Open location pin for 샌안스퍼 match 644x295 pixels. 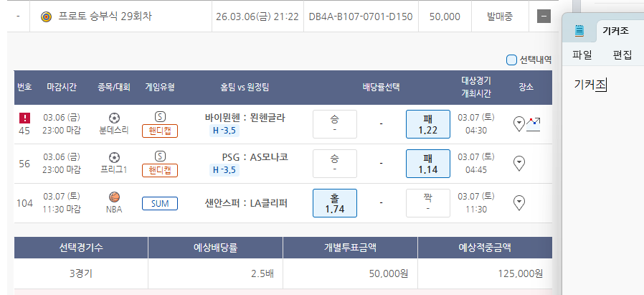(519, 203)
